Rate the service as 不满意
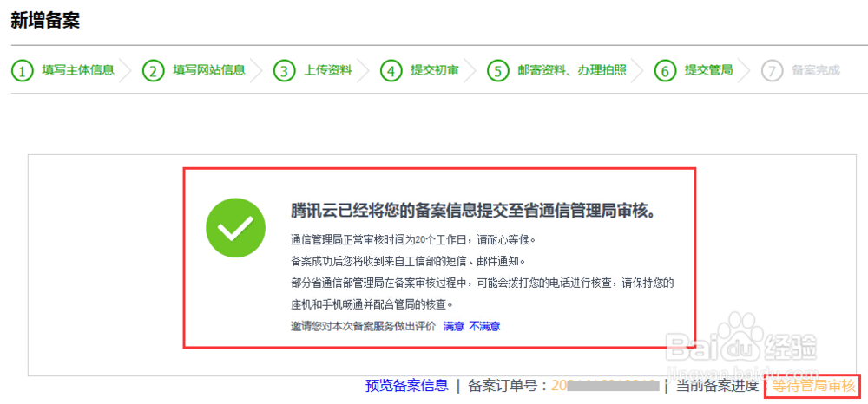 (x=485, y=326)
